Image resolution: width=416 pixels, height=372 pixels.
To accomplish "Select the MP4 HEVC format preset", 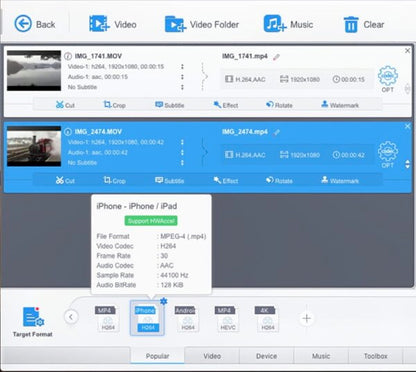I will (x=227, y=319).
